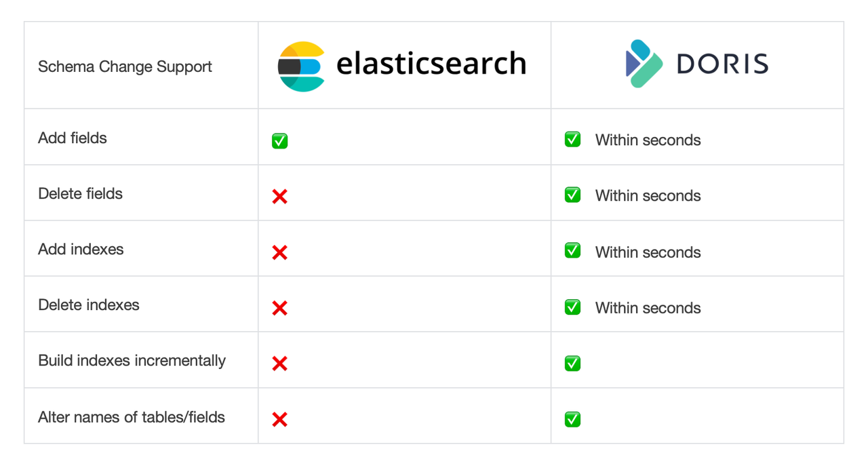Click Doris check for Alter names row

(572, 419)
